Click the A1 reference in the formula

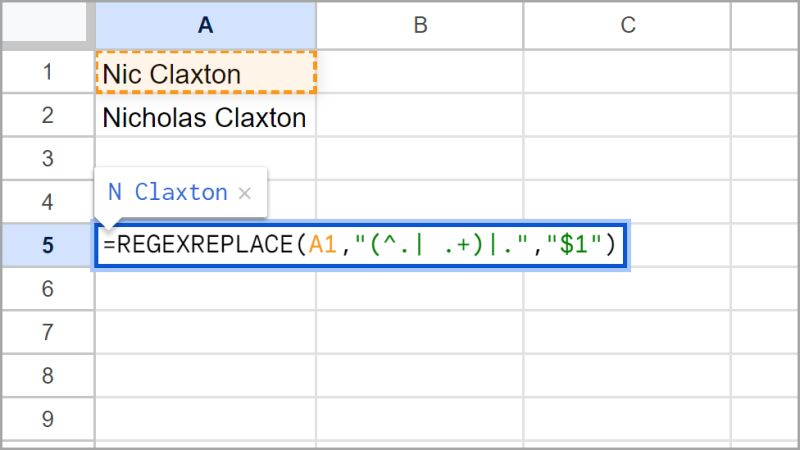click(322, 245)
